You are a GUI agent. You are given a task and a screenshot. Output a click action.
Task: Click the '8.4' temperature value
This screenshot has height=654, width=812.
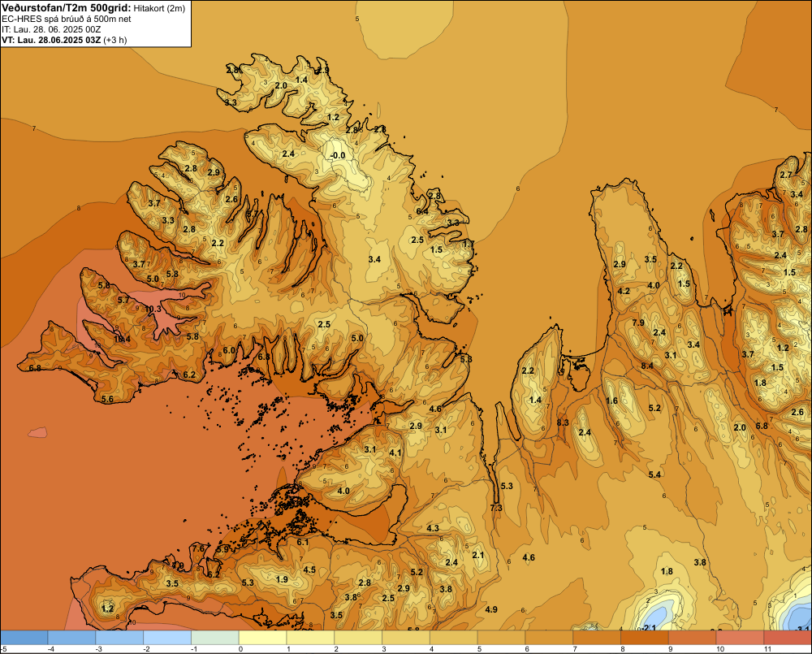click(647, 366)
